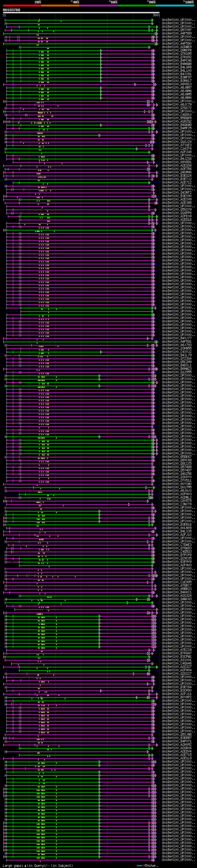The image size is (197, 868).
Task: Select the UniRef100_B5DQK5 label
Action: (177, 118)
